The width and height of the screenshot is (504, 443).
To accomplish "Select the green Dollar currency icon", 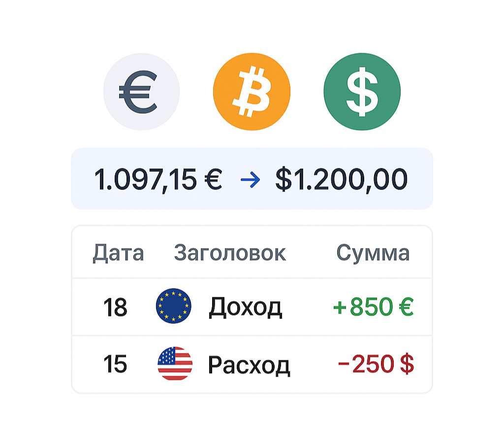I will tap(362, 92).
